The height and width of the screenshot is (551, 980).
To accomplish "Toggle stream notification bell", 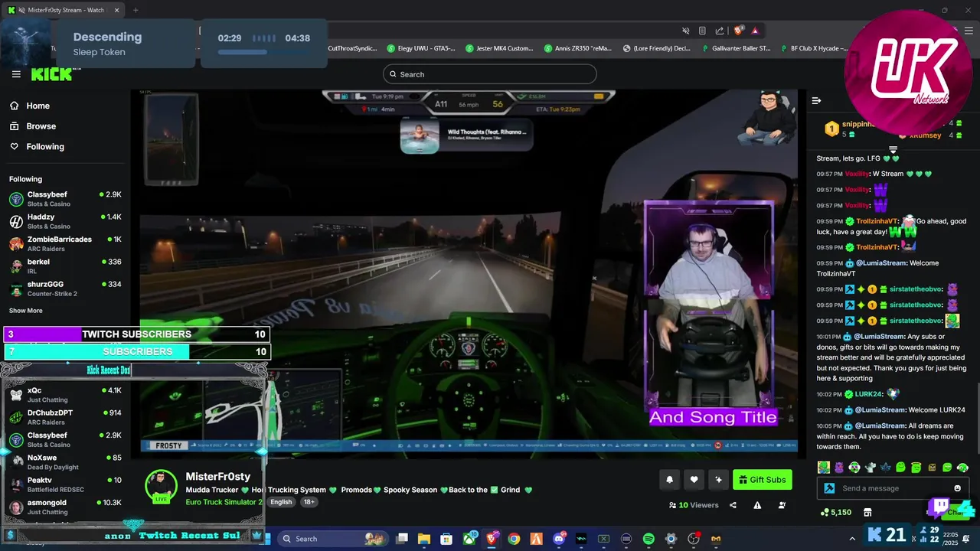I will (669, 480).
